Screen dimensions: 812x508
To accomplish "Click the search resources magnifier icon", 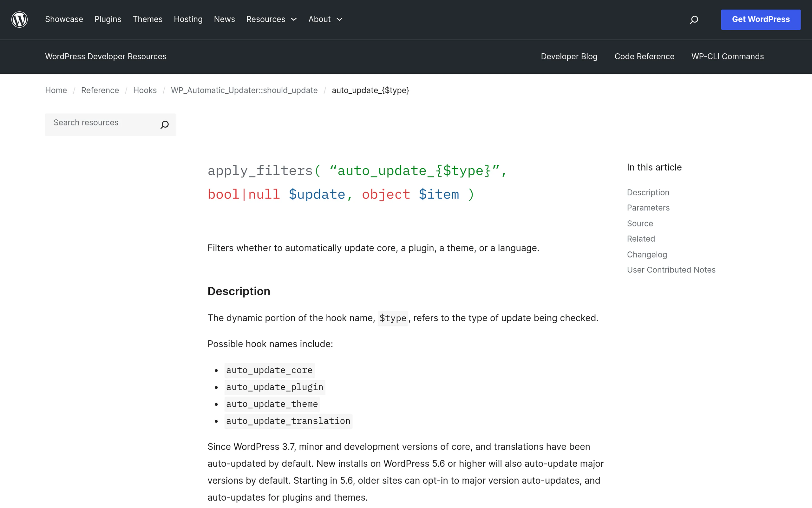I will coord(164,125).
